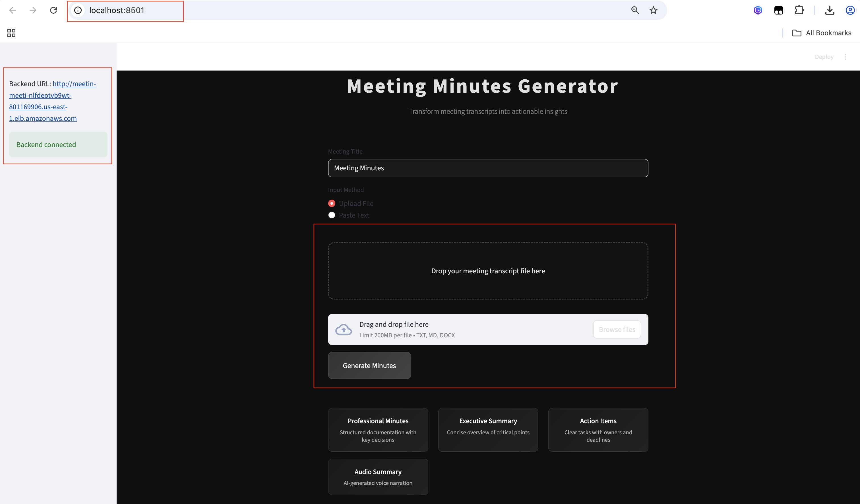Image resolution: width=860 pixels, height=504 pixels.
Task: Click the Action Items card
Action: click(x=598, y=429)
